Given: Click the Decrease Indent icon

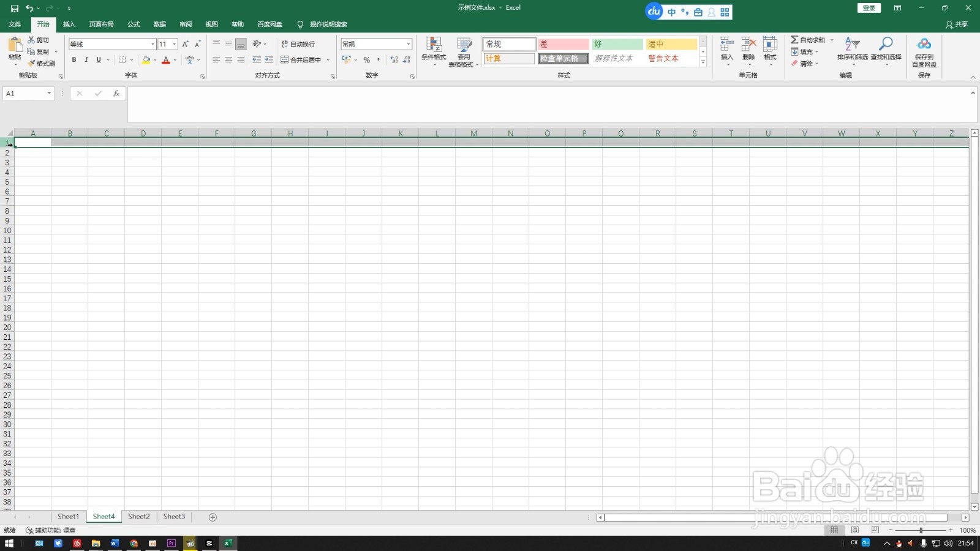Looking at the screenshot, I should pyautogui.click(x=257, y=59).
